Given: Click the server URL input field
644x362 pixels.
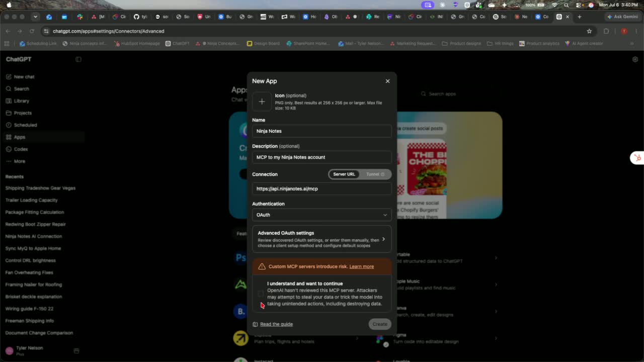Looking at the screenshot, I should tap(322, 189).
